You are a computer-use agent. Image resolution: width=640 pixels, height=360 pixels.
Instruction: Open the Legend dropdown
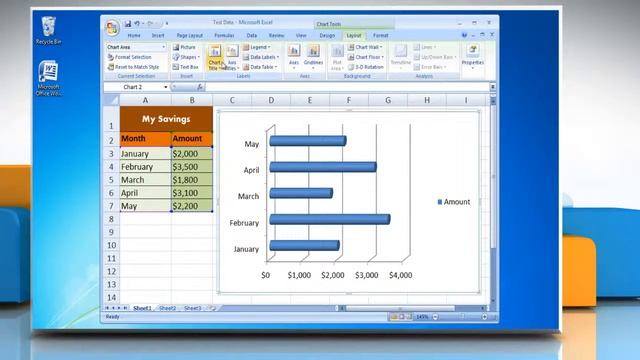pyautogui.click(x=257, y=47)
